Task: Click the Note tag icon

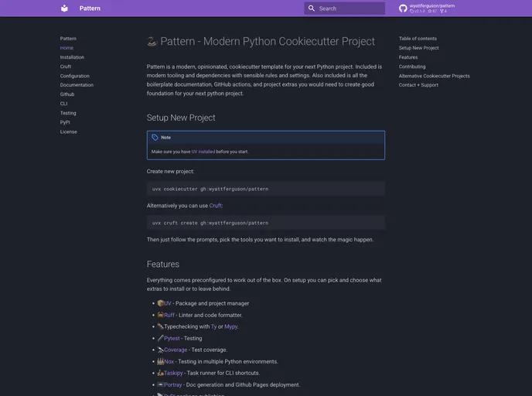Action: pyautogui.click(x=155, y=138)
